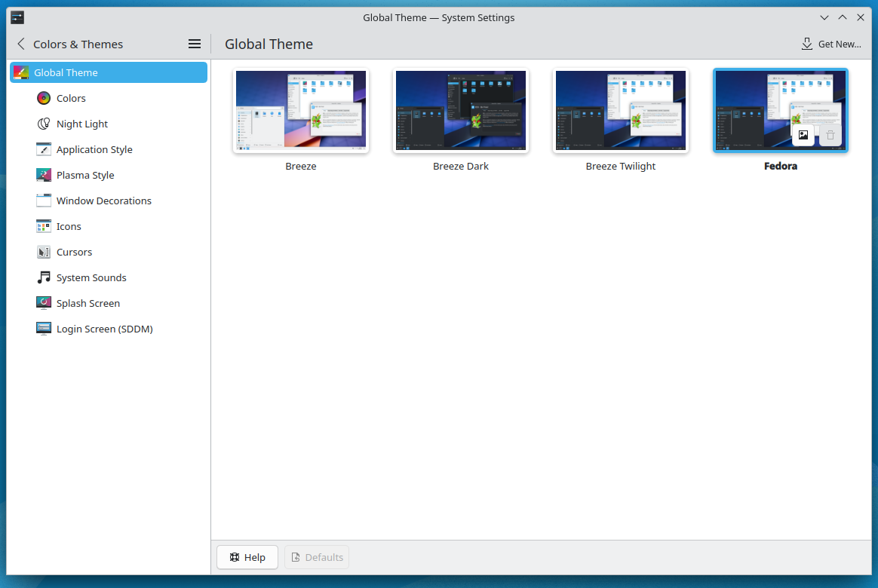Viewport: 878px width, 588px height.
Task: Close the System Settings window
Action: [861, 17]
